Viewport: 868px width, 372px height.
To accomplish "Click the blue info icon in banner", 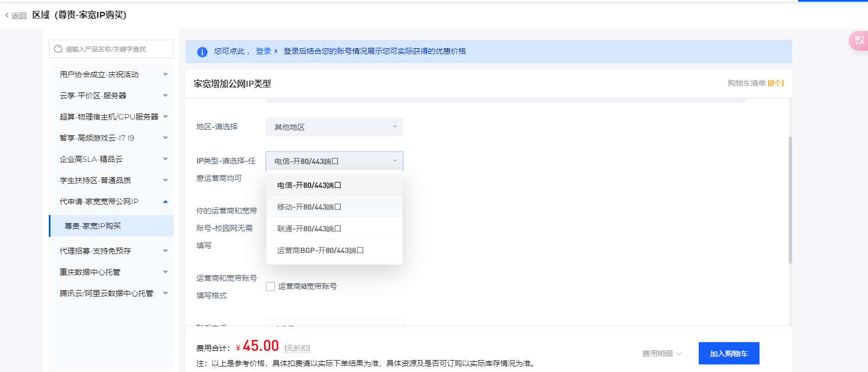I will click(202, 52).
